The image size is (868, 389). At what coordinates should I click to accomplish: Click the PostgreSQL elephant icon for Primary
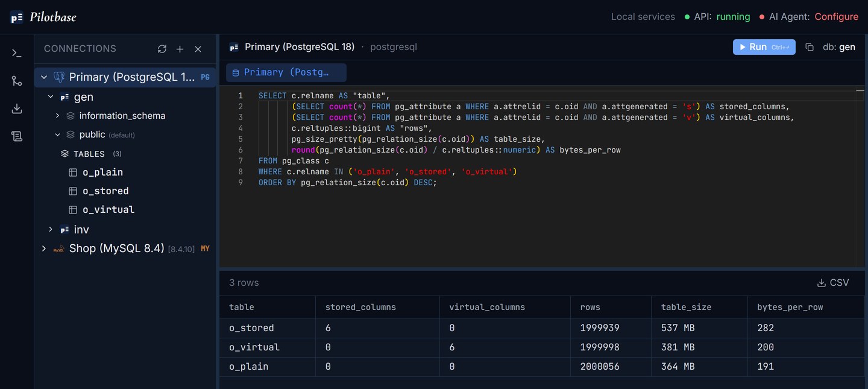pos(59,77)
